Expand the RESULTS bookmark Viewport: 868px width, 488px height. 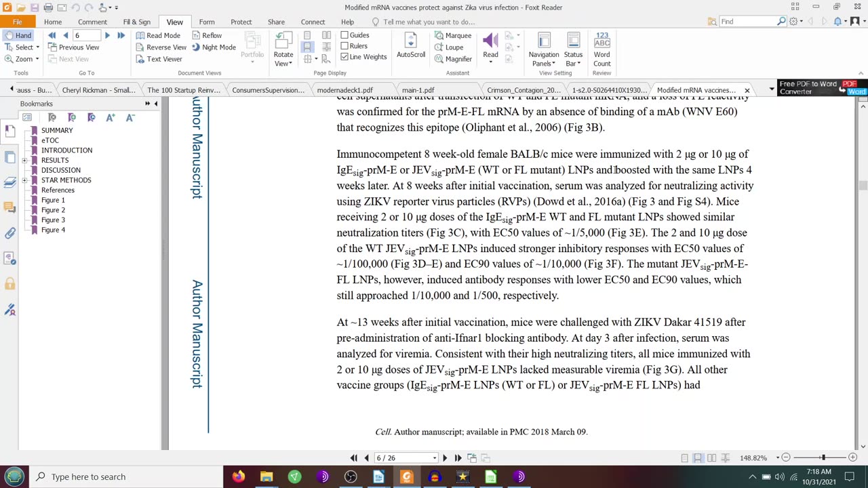[24, 161]
